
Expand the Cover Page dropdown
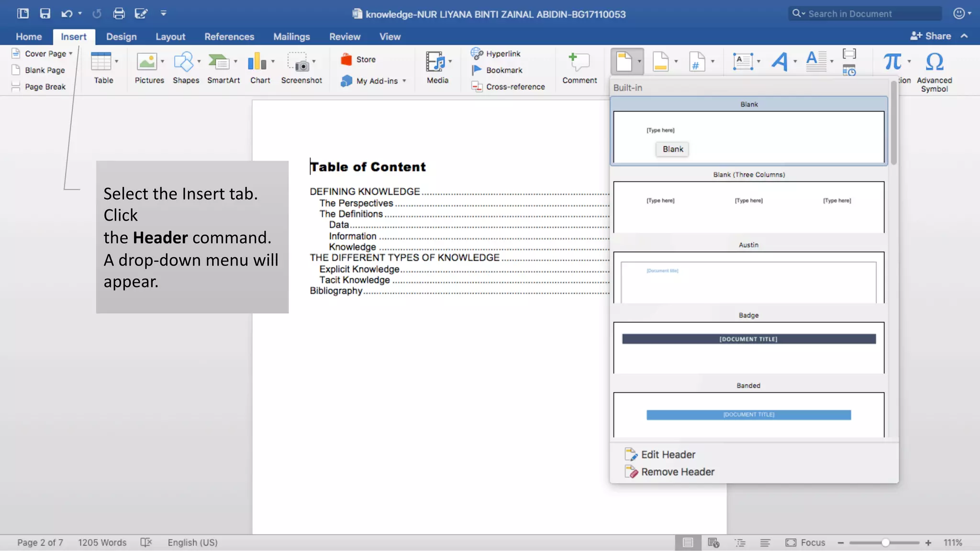[71, 54]
